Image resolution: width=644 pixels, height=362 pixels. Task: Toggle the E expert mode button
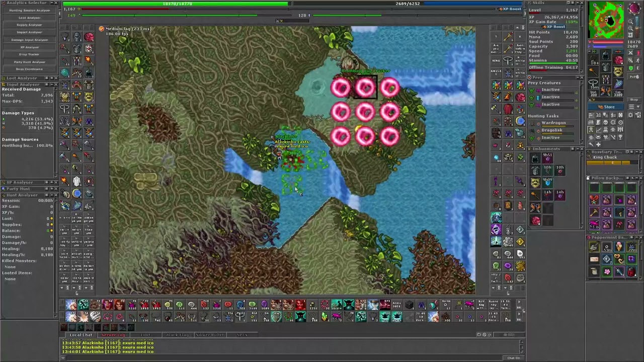pos(638,68)
